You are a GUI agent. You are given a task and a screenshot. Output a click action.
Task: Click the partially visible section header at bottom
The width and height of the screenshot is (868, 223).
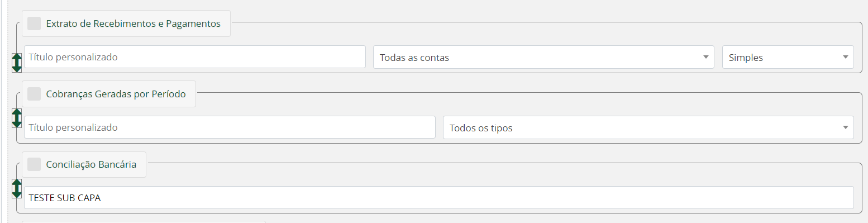[x=144, y=222]
